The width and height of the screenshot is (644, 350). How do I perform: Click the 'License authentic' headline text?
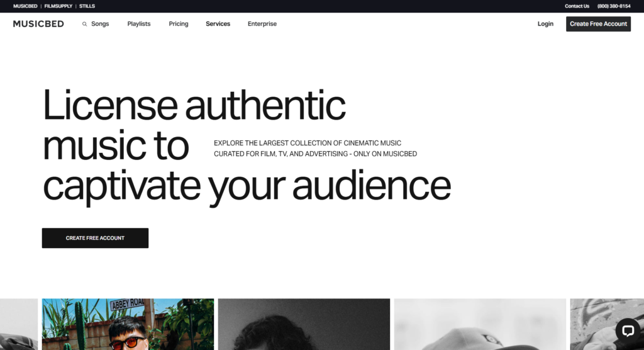coord(194,105)
